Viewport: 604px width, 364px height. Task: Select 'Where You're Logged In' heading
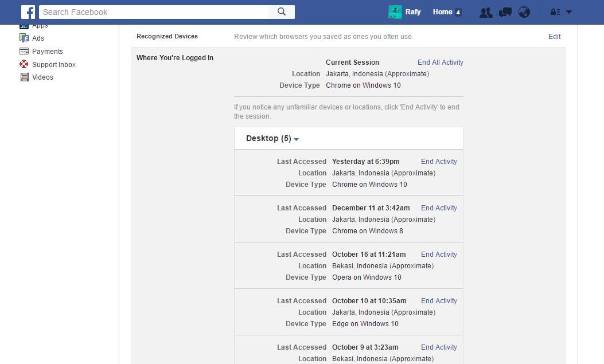[x=175, y=58]
